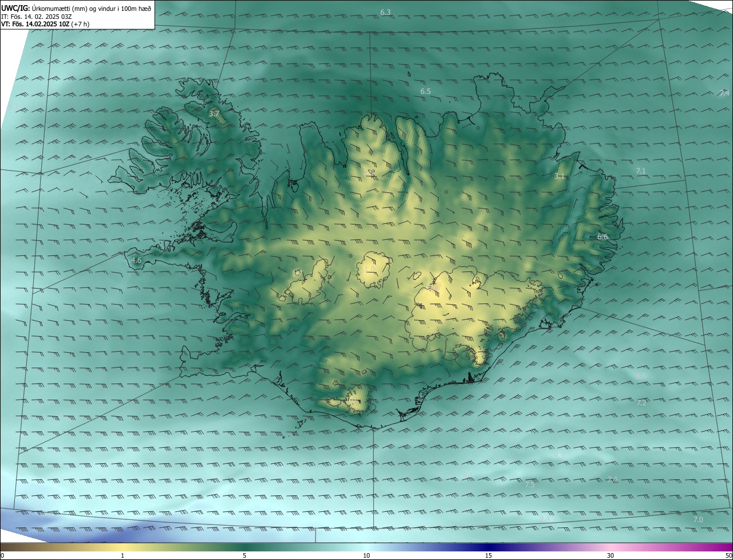Click the 6.3 precipitation value label
The height and width of the screenshot is (560, 733).
(385, 12)
